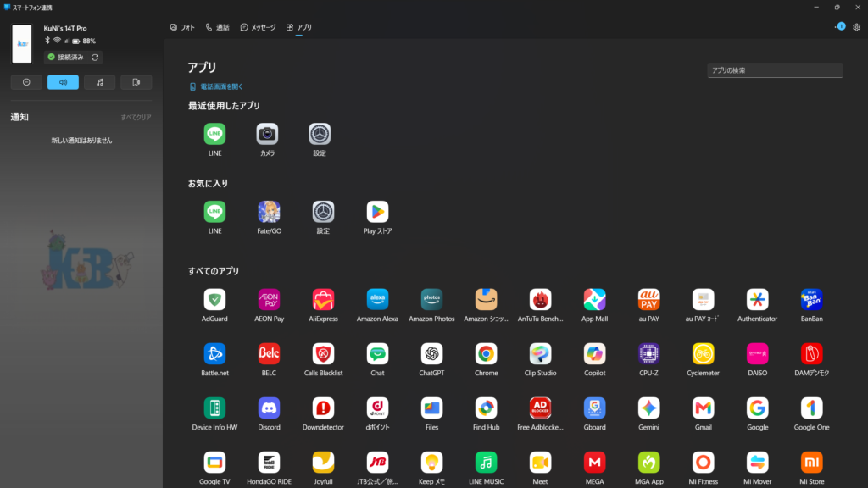Image resolution: width=868 pixels, height=488 pixels.
Task: Launch CPU-Z app
Action: click(648, 353)
